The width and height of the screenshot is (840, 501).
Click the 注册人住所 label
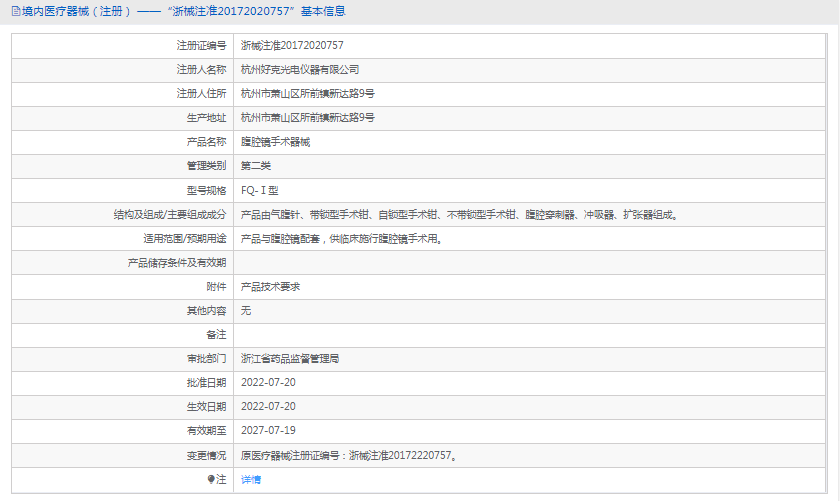coord(201,94)
